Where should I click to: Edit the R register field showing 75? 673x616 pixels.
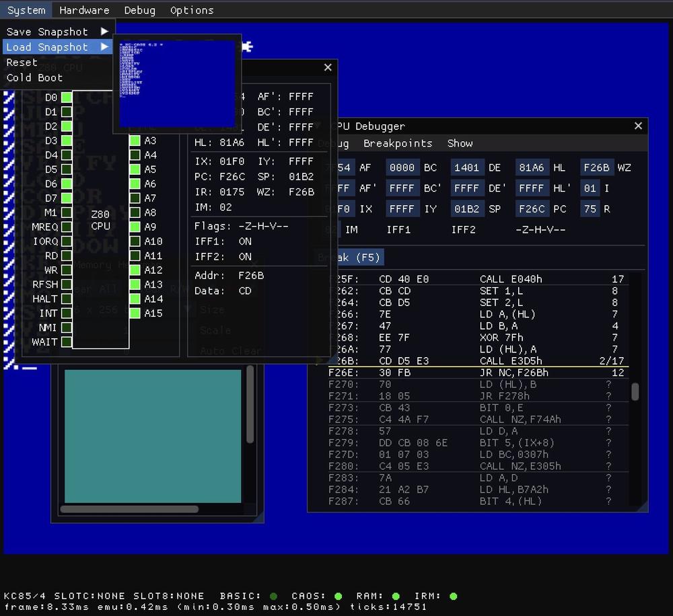[x=590, y=209]
